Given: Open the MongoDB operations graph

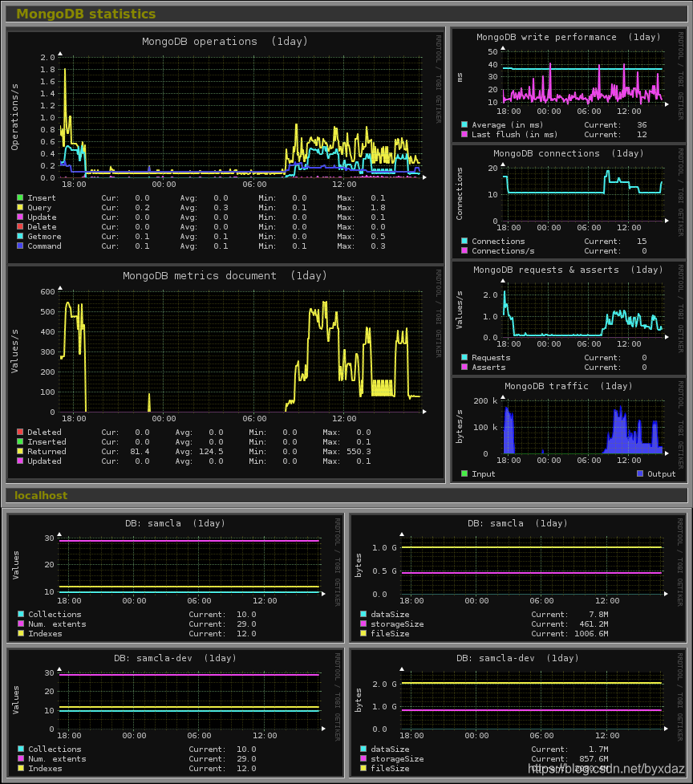Looking at the screenshot, I should [226, 146].
